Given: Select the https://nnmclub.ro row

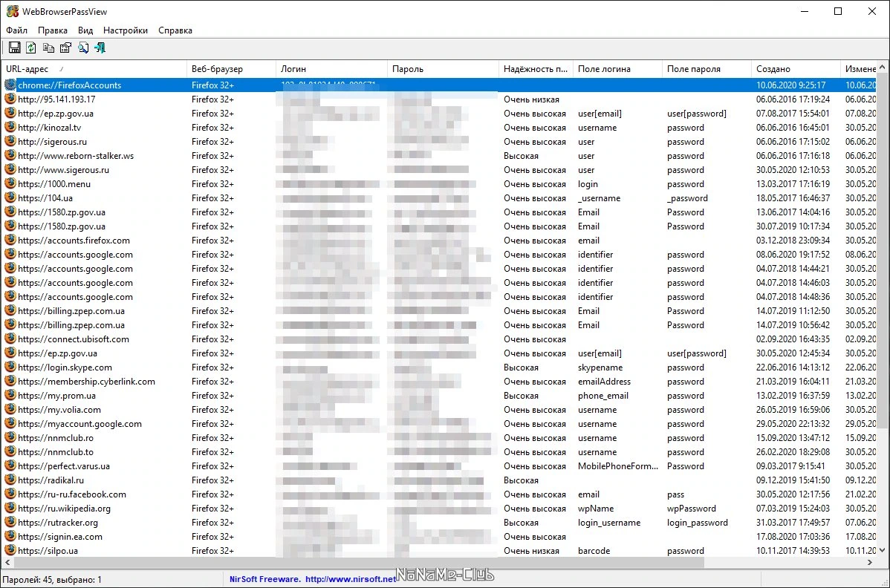Looking at the screenshot, I should [x=439, y=438].
